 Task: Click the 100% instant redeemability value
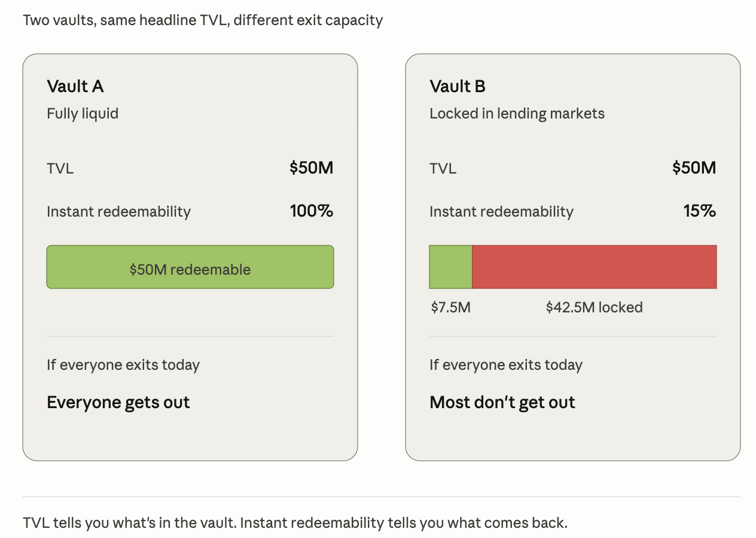point(312,211)
